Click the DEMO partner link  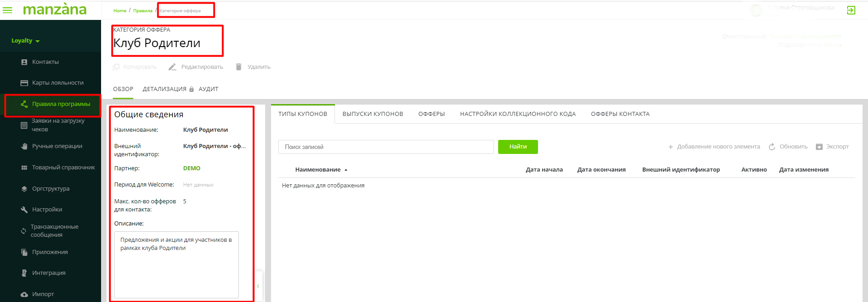pos(192,168)
